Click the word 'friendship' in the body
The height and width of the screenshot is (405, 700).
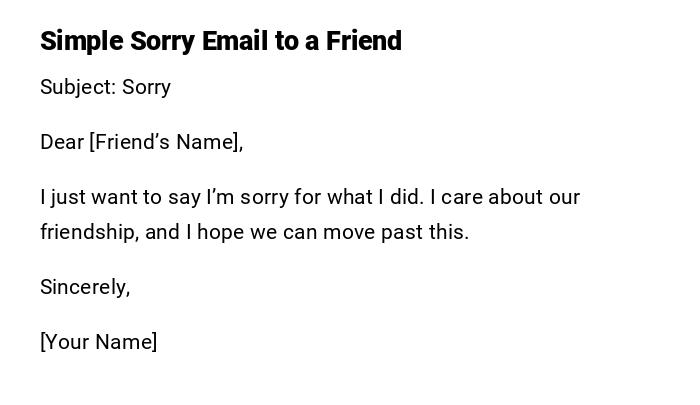click(88, 232)
